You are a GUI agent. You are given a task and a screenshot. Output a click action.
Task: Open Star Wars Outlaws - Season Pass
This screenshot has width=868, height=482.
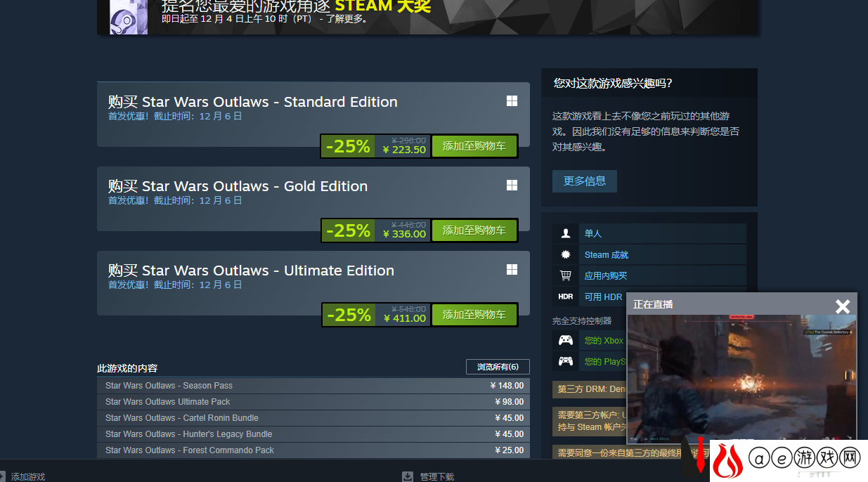pyautogui.click(x=313, y=386)
